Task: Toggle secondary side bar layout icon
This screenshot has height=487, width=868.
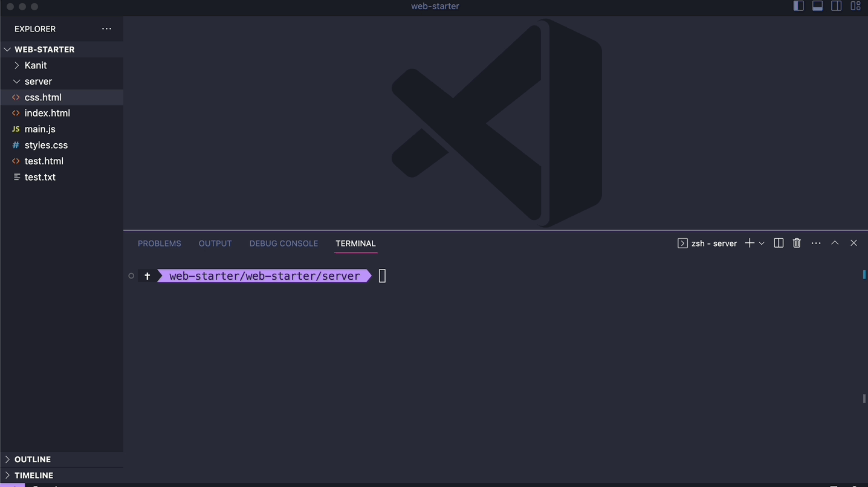Action: (x=837, y=6)
